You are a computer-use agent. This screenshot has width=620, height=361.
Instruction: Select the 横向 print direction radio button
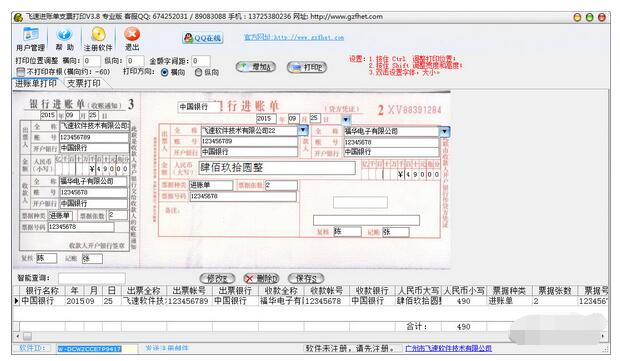[x=165, y=72]
